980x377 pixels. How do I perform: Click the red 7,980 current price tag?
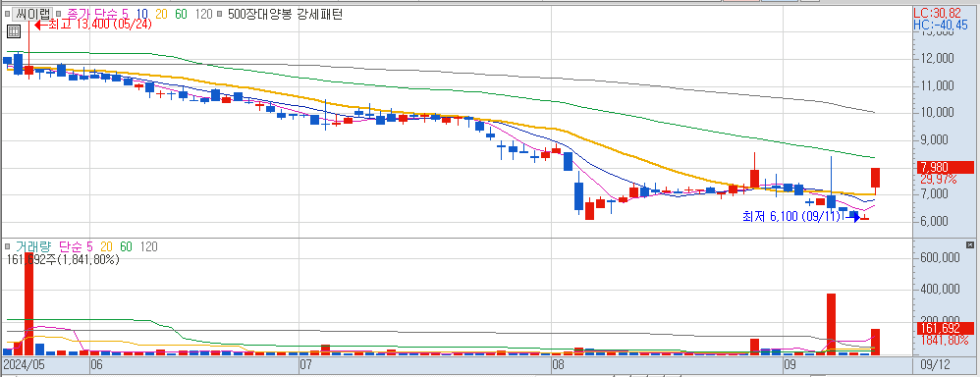click(945, 167)
